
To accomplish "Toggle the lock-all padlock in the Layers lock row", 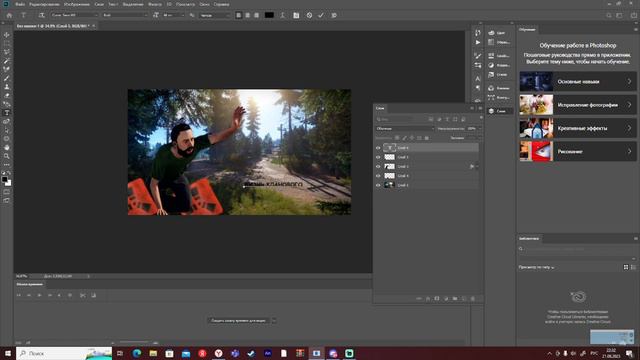I will click(x=427, y=138).
